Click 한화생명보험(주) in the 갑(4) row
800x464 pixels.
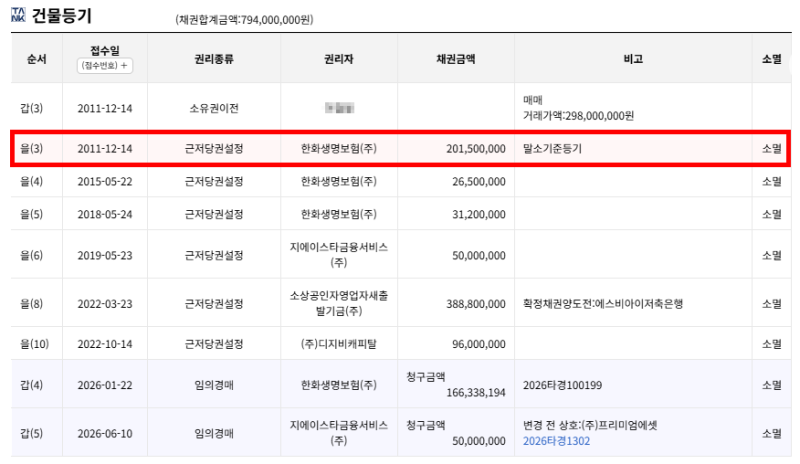coord(339,385)
